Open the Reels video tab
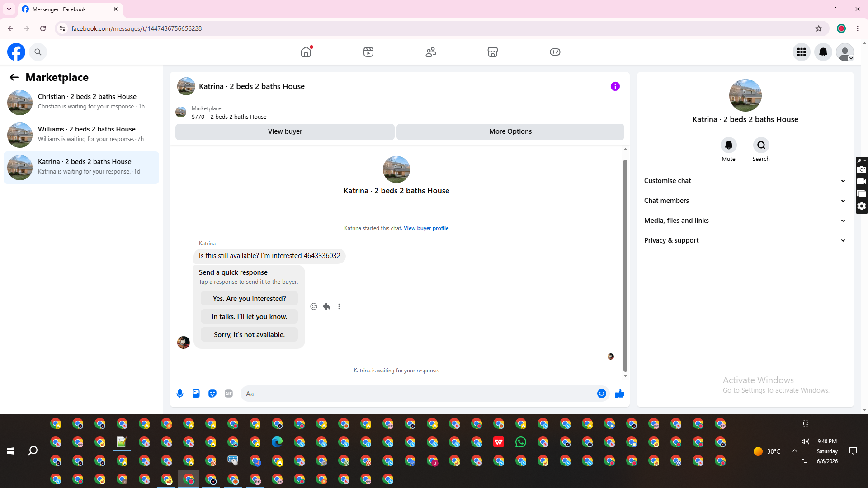 point(368,52)
